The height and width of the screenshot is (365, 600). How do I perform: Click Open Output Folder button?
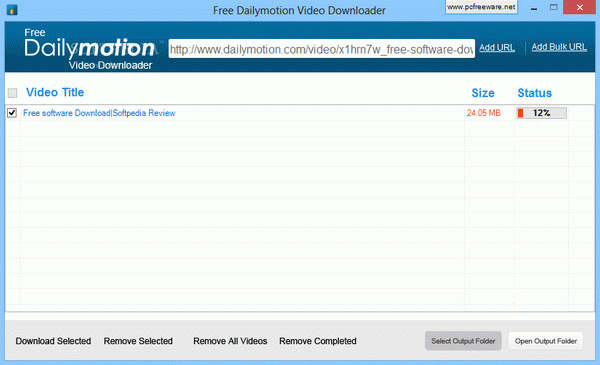click(x=546, y=341)
